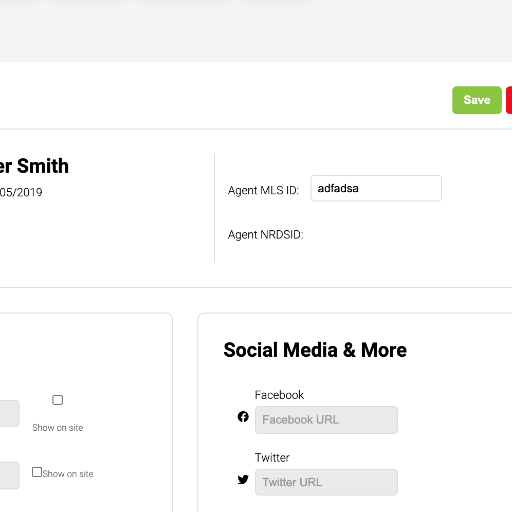Check the lower Show on site checkbox
The image size is (512, 512).
37,472
